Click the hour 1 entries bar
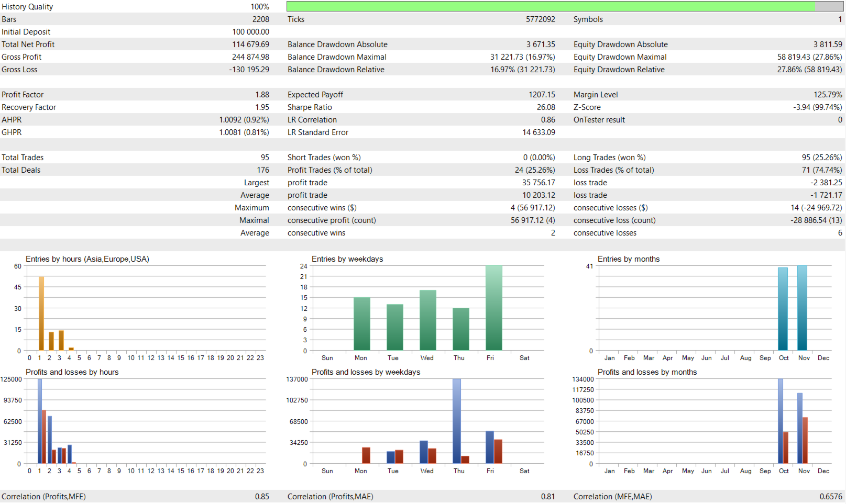Screen dimensions: 846x504 click(x=41, y=313)
